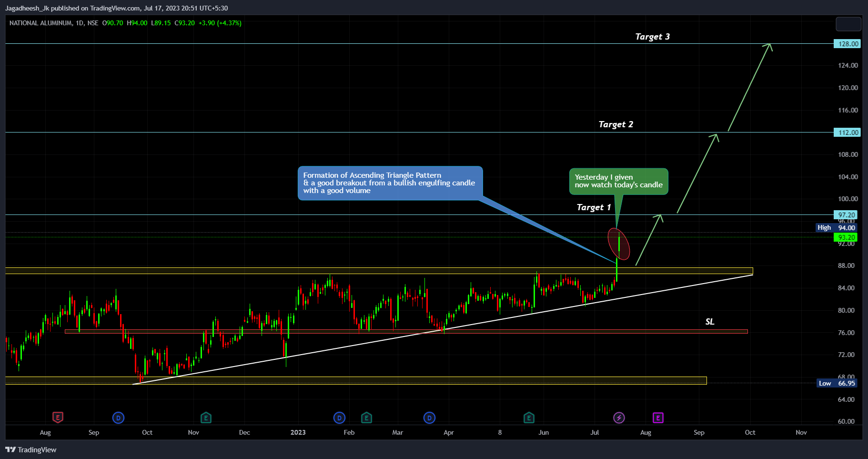Click the Apr label on time axis
The width and height of the screenshot is (868, 459).
coord(449,432)
